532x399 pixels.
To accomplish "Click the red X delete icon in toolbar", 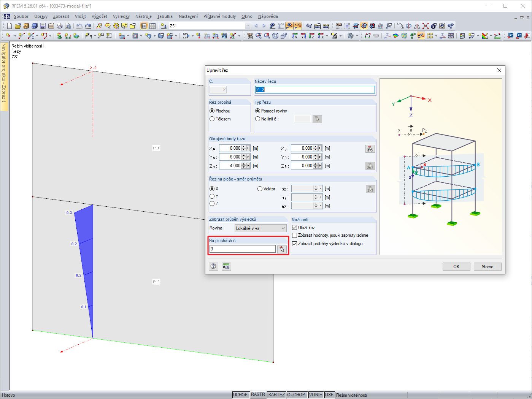I will 426,26.
